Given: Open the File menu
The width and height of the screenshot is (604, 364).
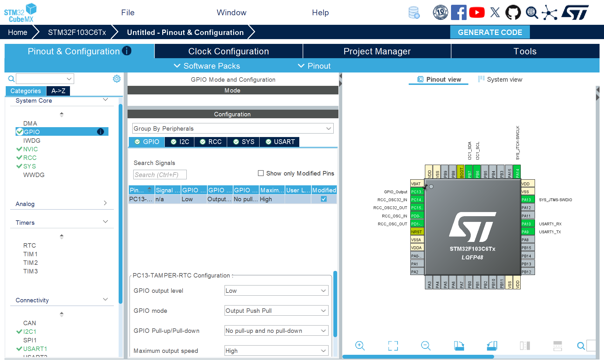Looking at the screenshot, I should pyautogui.click(x=128, y=12).
